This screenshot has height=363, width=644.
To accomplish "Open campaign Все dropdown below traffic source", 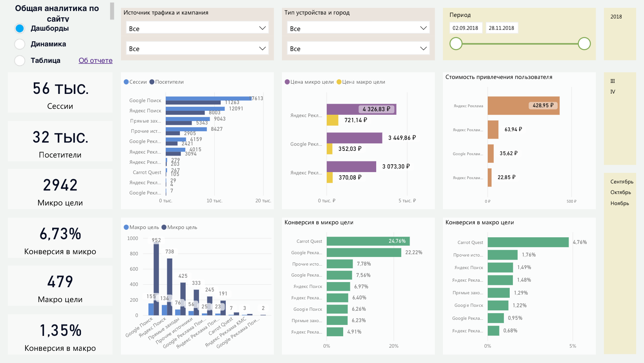I will pyautogui.click(x=197, y=48).
